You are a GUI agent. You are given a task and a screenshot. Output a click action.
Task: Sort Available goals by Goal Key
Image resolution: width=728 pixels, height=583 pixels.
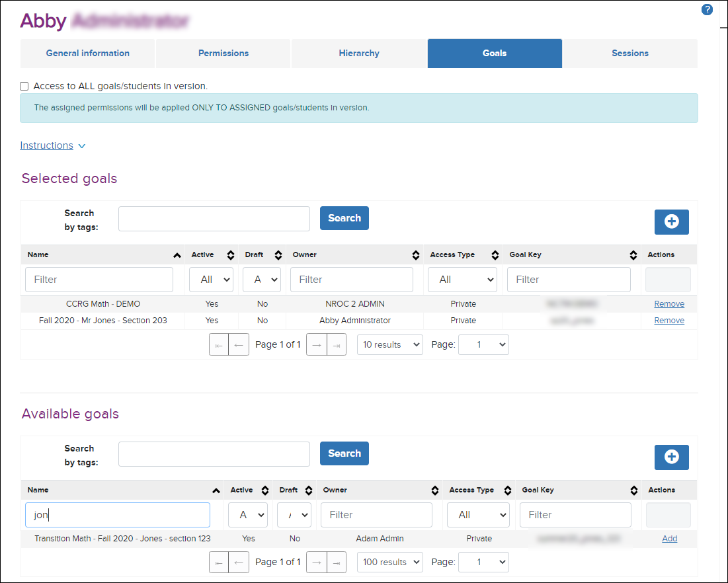pos(633,490)
